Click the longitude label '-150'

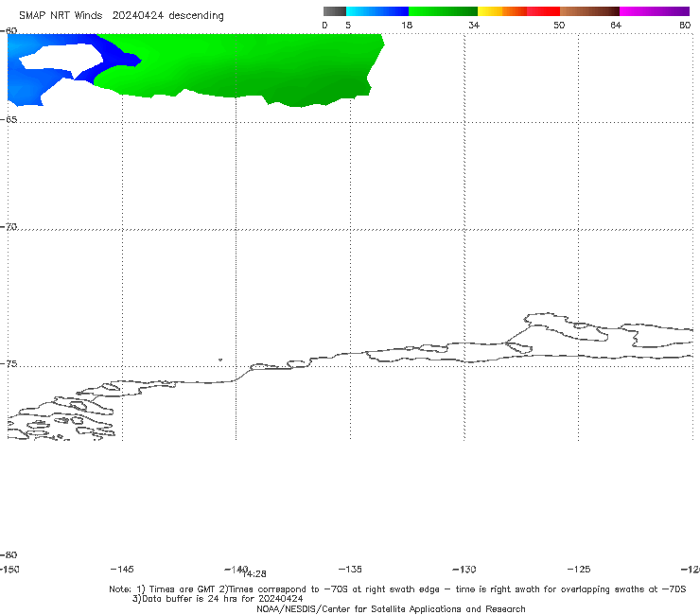click(x=9, y=569)
